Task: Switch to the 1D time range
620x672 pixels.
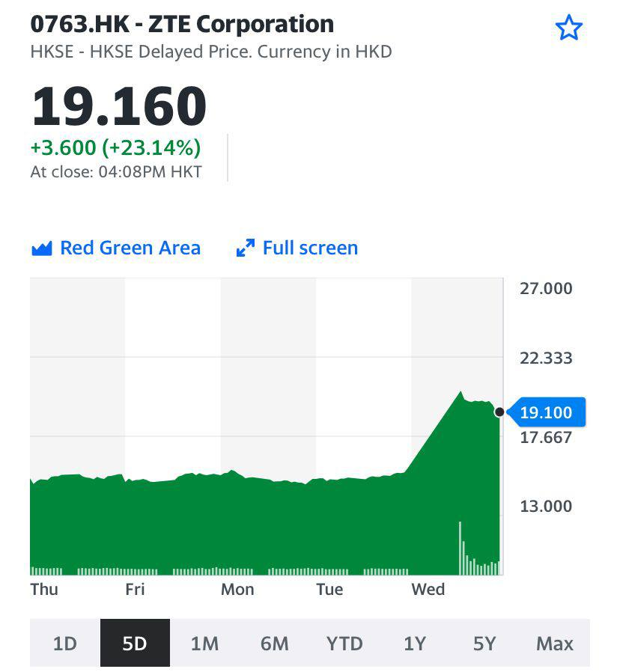Action: pyautogui.click(x=65, y=644)
